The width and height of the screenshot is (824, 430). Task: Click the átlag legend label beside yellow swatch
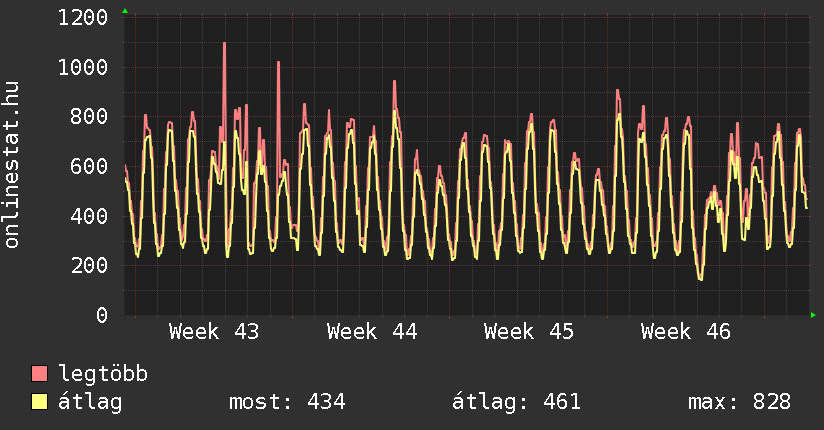coord(90,402)
